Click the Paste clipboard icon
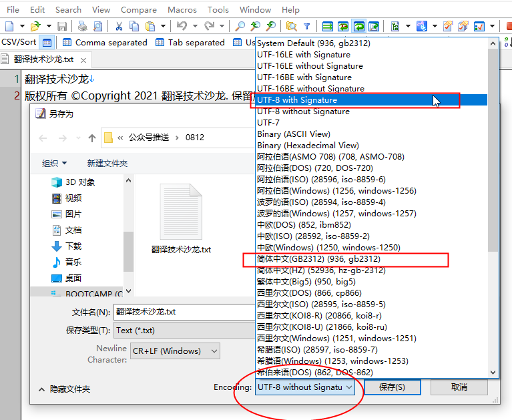The height and width of the screenshot is (420, 512). coord(150,26)
